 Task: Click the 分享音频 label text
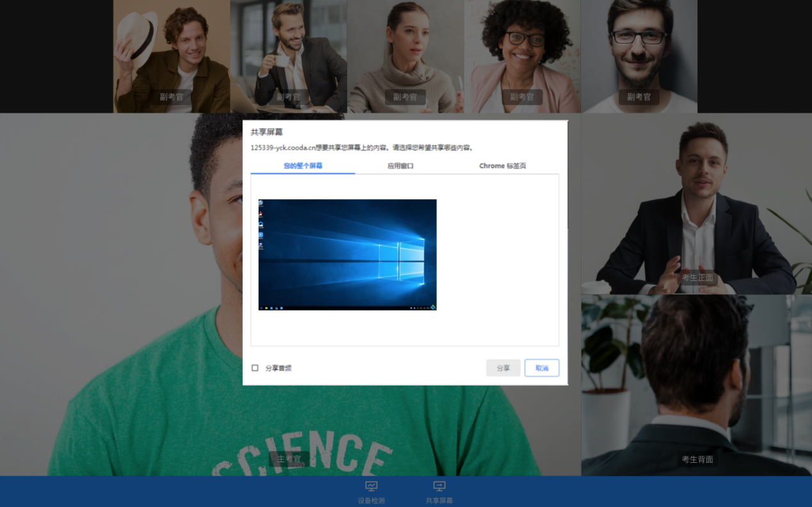pos(279,368)
